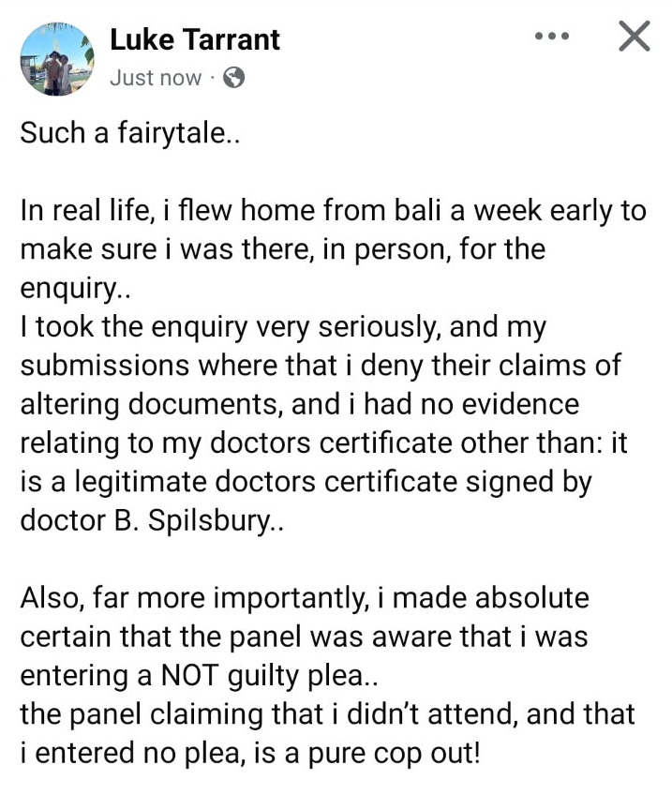Click the line starting "submissions where that"
The width and height of the screenshot is (672, 795).
coord(319,365)
